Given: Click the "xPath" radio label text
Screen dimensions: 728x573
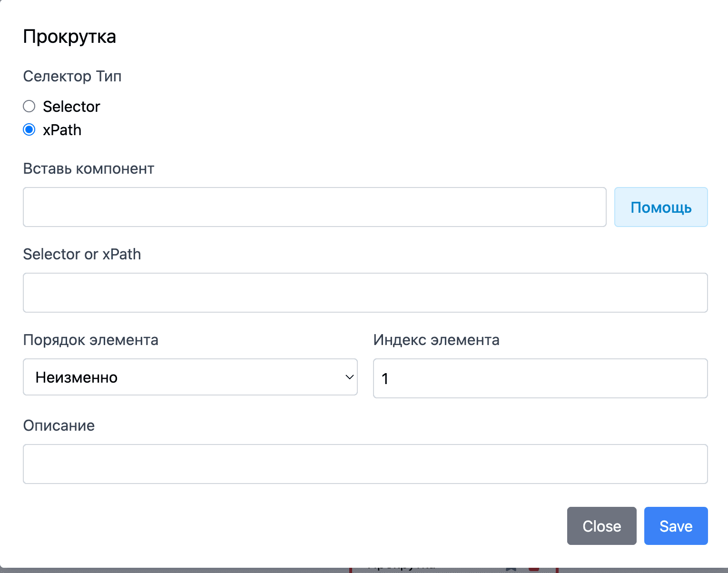Looking at the screenshot, I should (62, 130).
